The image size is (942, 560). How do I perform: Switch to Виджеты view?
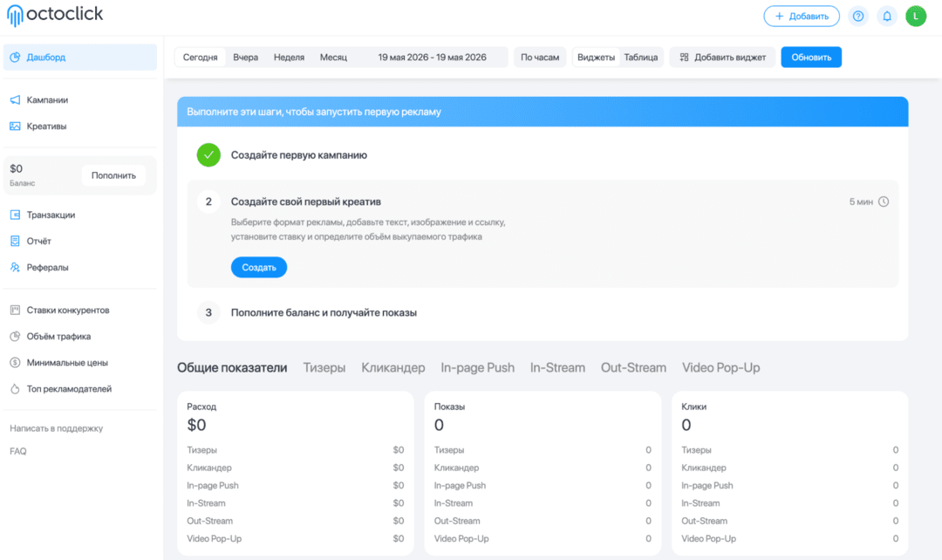[596, 57]
